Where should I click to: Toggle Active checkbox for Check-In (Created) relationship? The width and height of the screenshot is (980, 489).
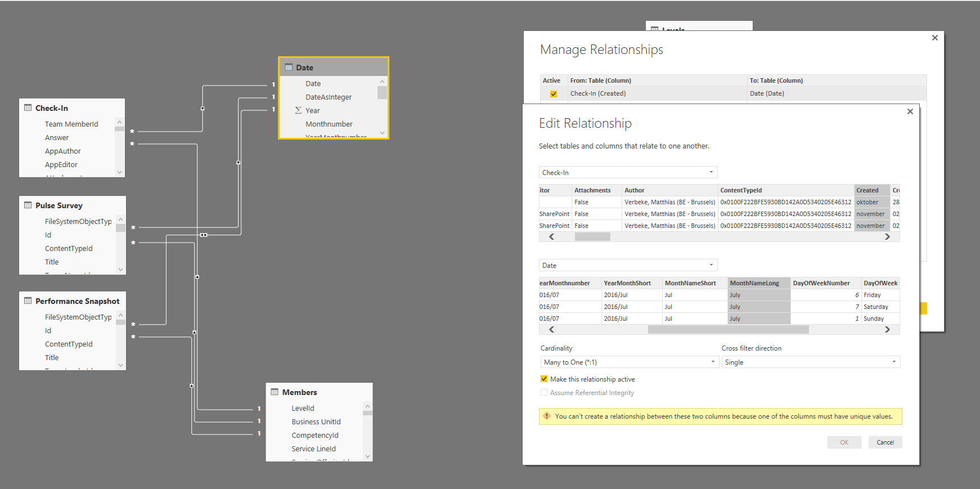click(x=554, y=94)
